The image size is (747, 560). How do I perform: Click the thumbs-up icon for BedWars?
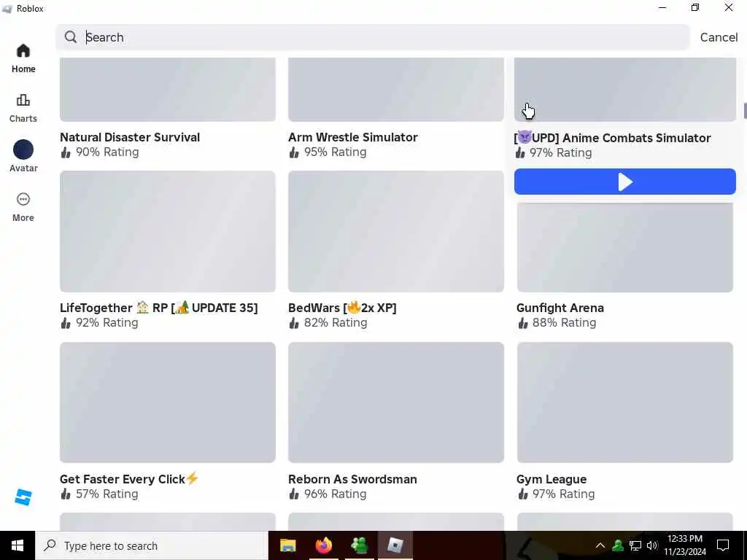pyautogui.click(x=294, y=323)
